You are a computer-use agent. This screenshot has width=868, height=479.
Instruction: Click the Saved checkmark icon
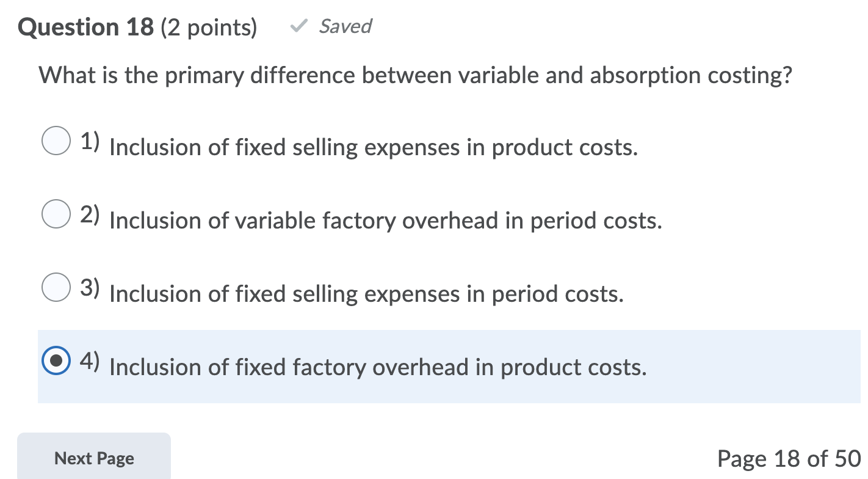298,26
